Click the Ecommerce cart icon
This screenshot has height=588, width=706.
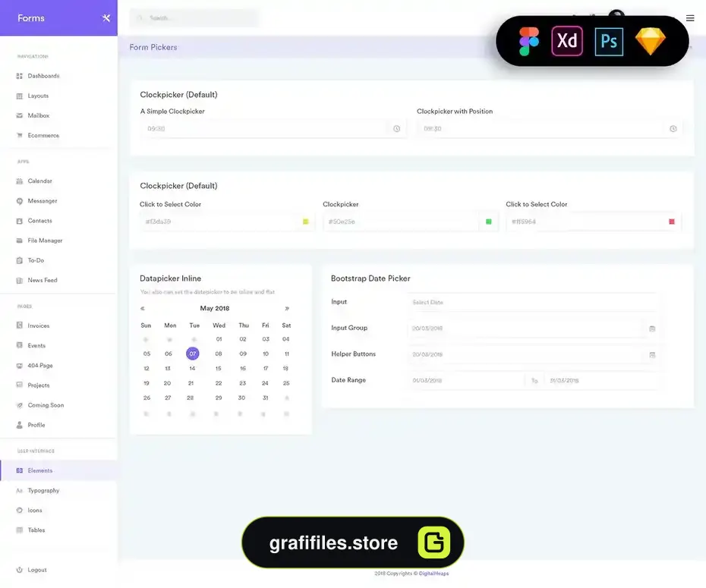pos(20,135)
